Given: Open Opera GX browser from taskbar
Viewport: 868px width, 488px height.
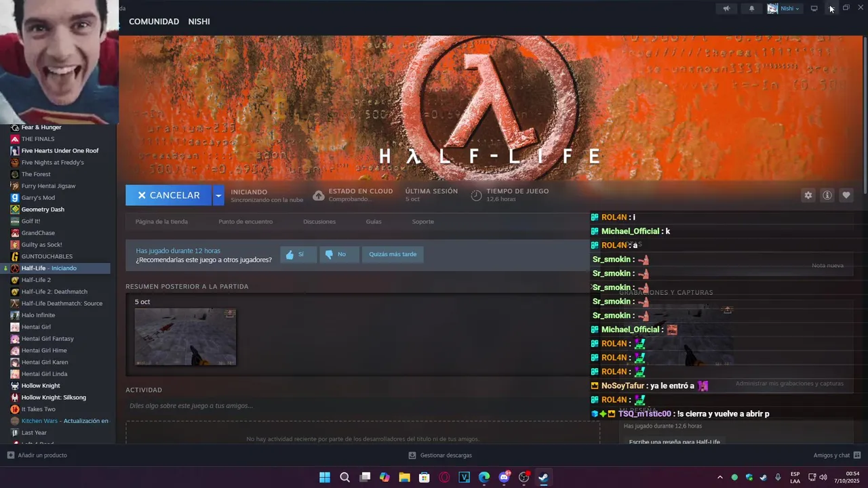Looking at the screenshot, I should click(444, 477).
